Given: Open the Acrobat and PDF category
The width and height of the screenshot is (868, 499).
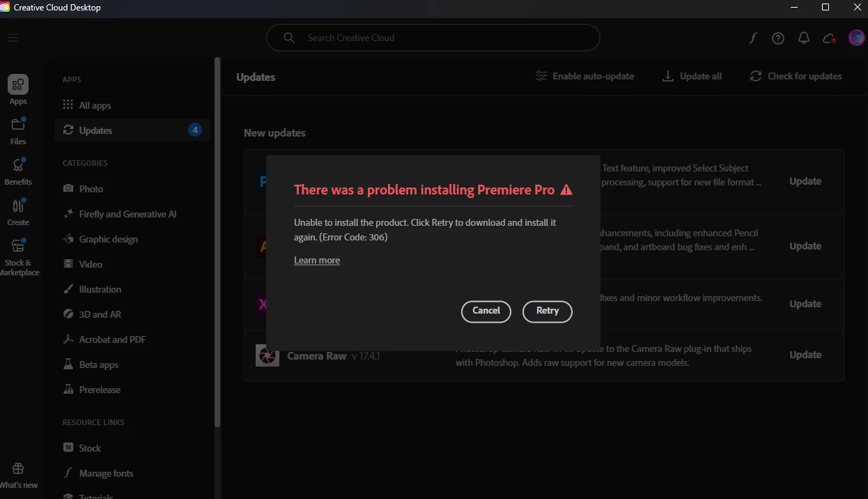Looking at the screenshot, I should point(112,339).
